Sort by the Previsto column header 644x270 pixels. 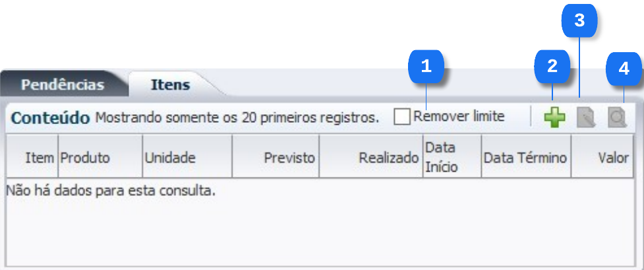(276, 156)
